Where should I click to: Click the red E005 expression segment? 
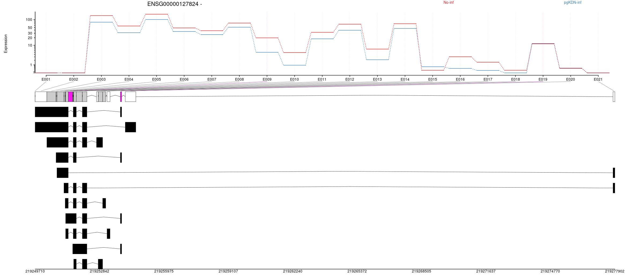(x=156, y=14)
